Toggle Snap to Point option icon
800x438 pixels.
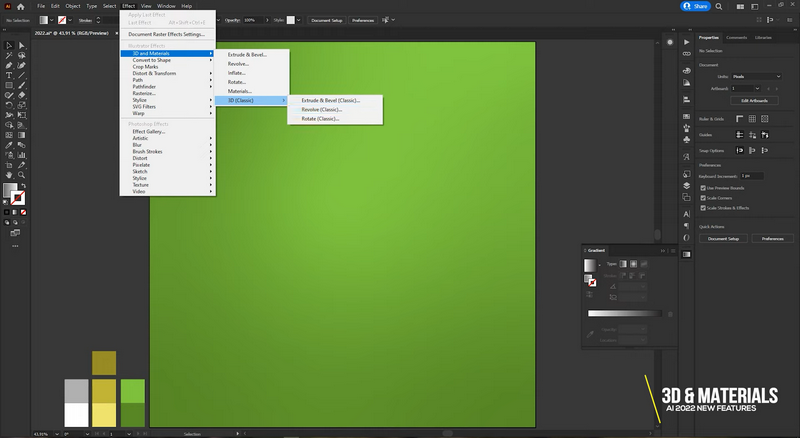pyautogui.click(x=740, y=150)
